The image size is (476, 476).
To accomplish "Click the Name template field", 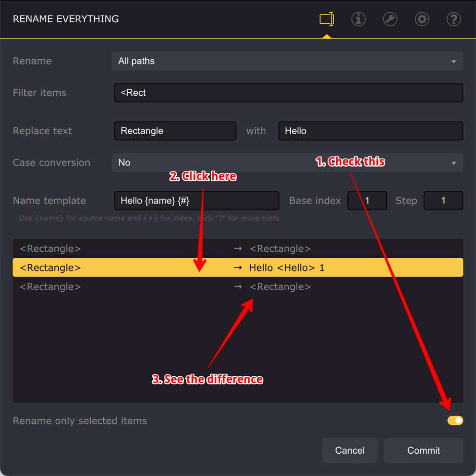I will point(196,201).
